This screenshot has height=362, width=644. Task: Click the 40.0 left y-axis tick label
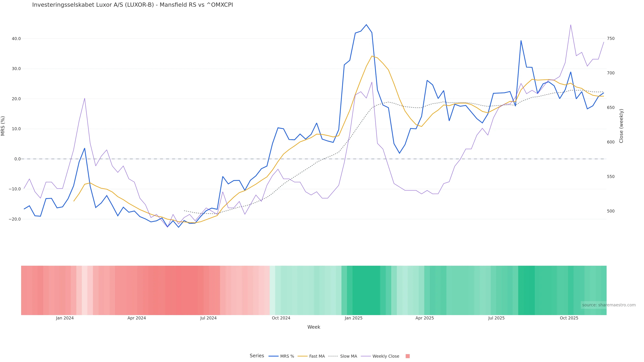[x=16, y=39]
